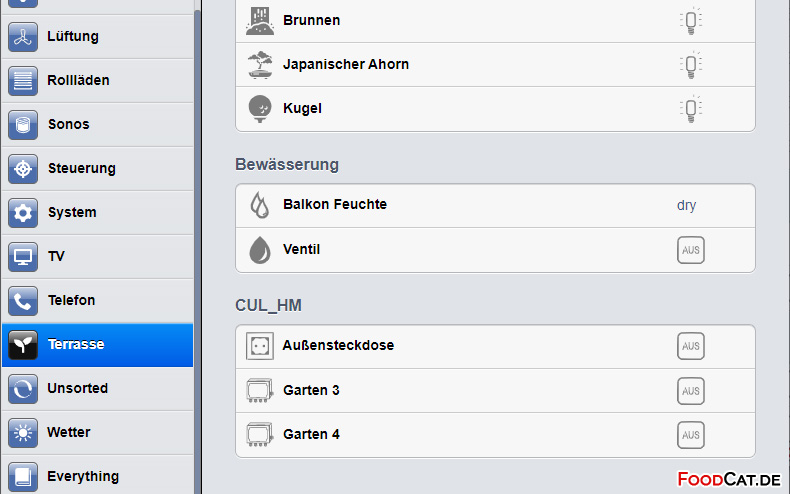This screenshot has width=790, height=494.
Task: Open the Balkon Feuchte device link
Action: [x=335, y=204]
